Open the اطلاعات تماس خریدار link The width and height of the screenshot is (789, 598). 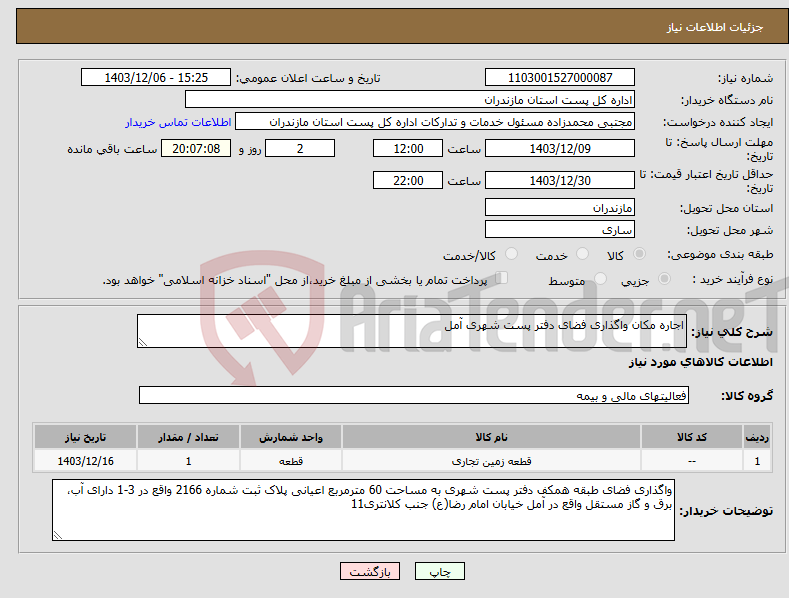pyautogui.click(x=178, y=122)
